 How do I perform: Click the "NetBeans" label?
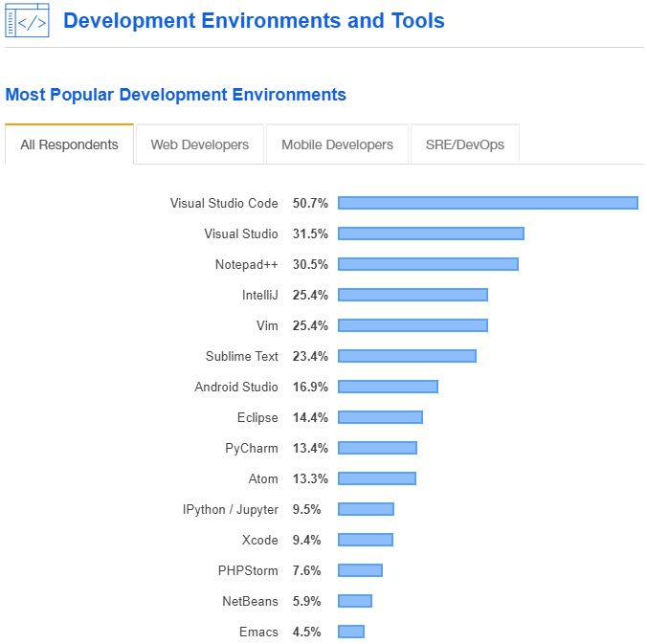(x=250, y=601)
